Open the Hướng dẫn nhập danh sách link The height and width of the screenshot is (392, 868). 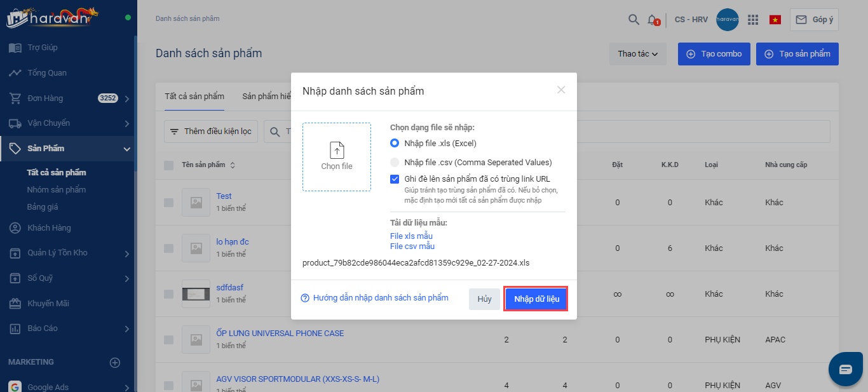[x=380, y=297]
